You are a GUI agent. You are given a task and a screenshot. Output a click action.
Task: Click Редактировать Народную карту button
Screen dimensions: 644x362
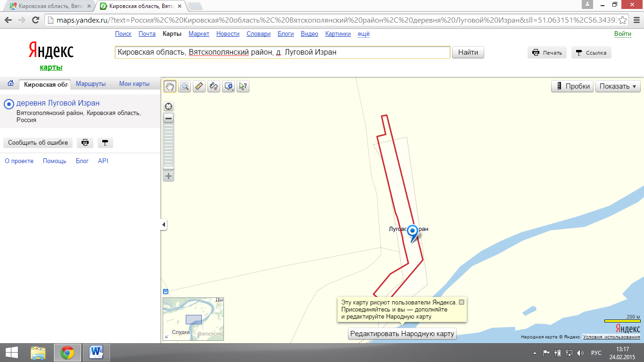click(x=402, y=334)
